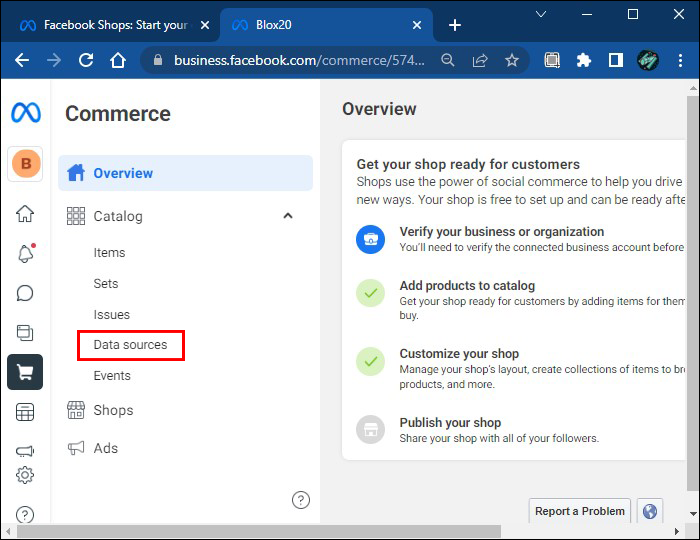The width and height of the screenshot is (700, 540).
Task: Click the globe language icon
Action: pos(650,511)
